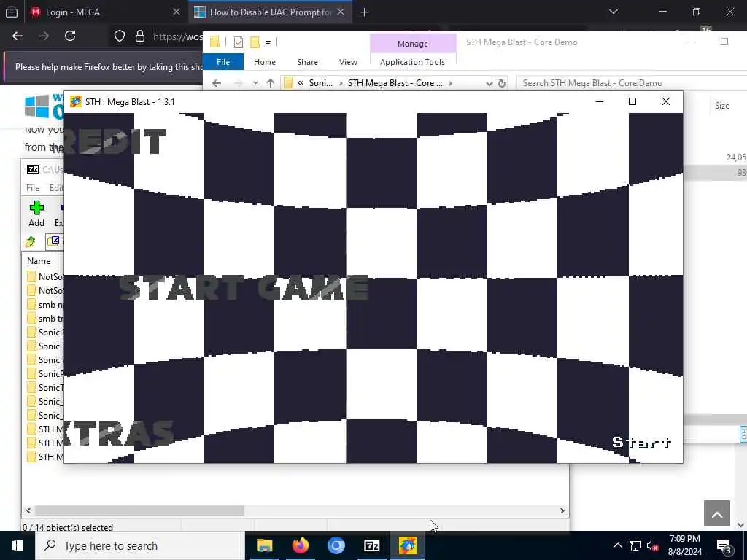Open the Windows Start menu
This screenshot has width=747, height=560.
point(18,545)
